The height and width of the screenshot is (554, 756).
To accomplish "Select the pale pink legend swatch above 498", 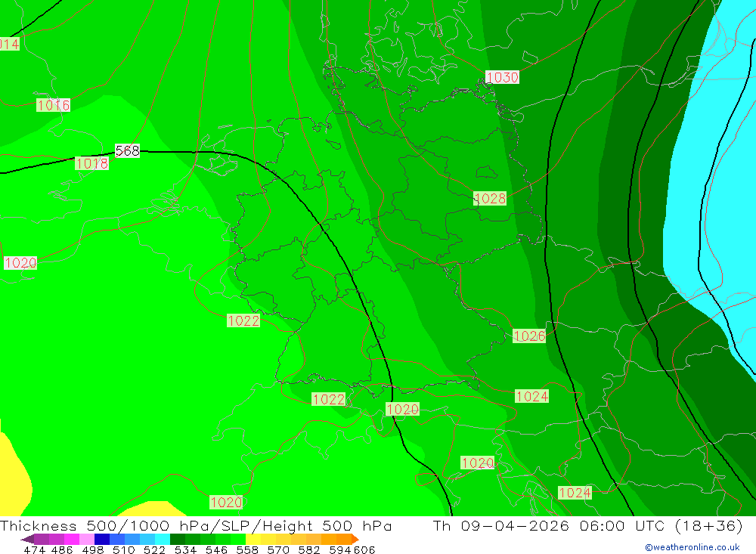I will click(x=86, y=539).
